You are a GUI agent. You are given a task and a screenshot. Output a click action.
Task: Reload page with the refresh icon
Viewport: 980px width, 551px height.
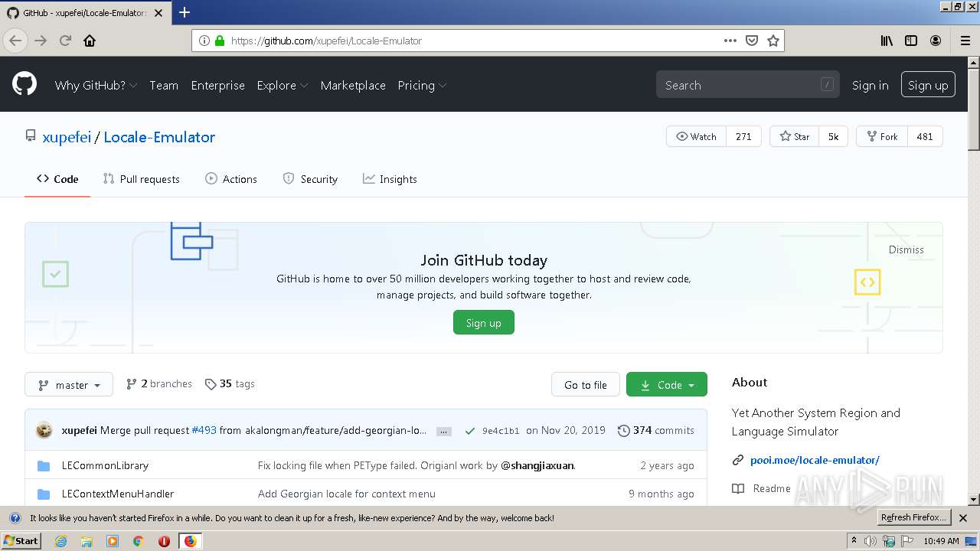pyautogui.click(x=65, y=41)
